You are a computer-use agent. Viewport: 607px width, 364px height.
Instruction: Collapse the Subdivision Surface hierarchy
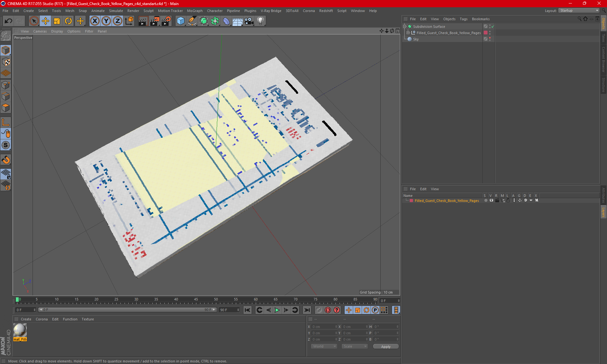click(x=405, y=27)
